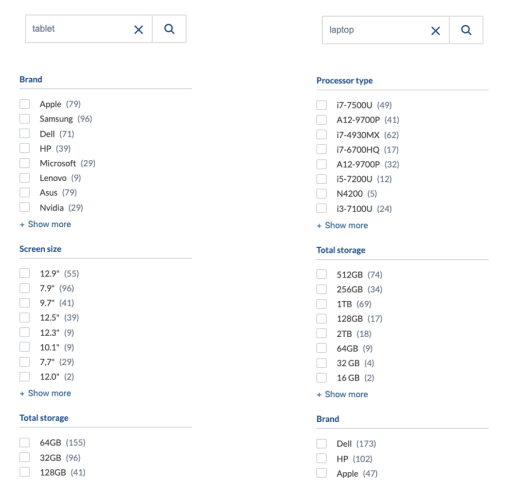Tick the 1TB (69) storage checkbox
The height and width of the screenshot is (482, 513).
tap(321, 304)
